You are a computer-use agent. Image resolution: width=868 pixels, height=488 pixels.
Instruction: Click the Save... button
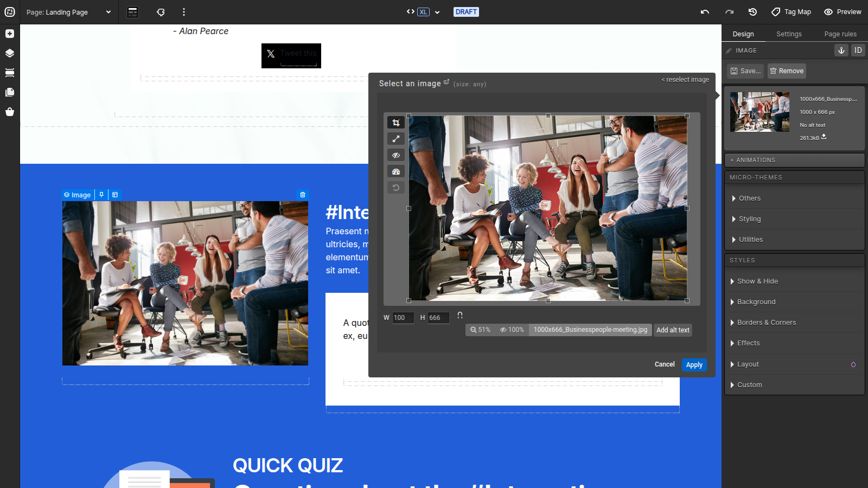pyautogui.click(x=745, y=71)
